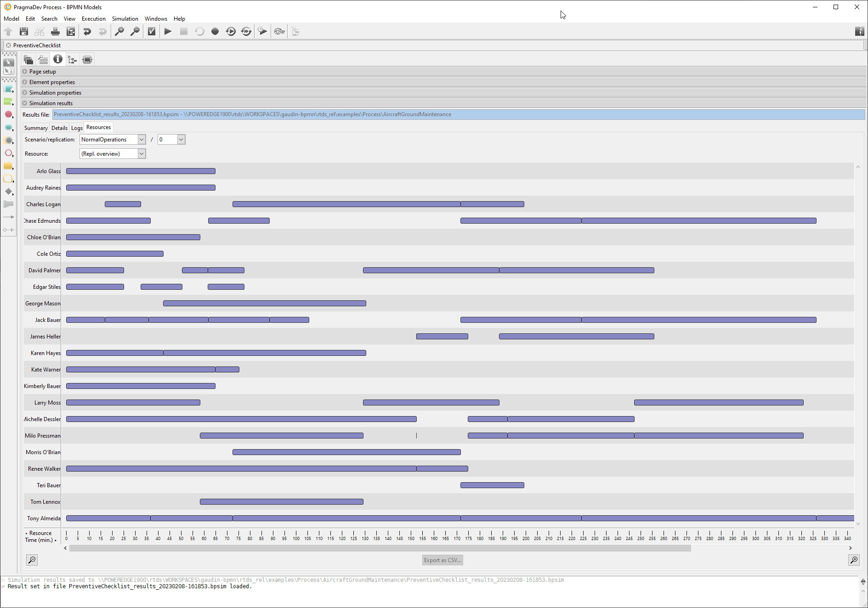This screenshot has height=608, width=868.
Task: Click the horizontal timeline scrollbar
Action: (x=380, y=548)
